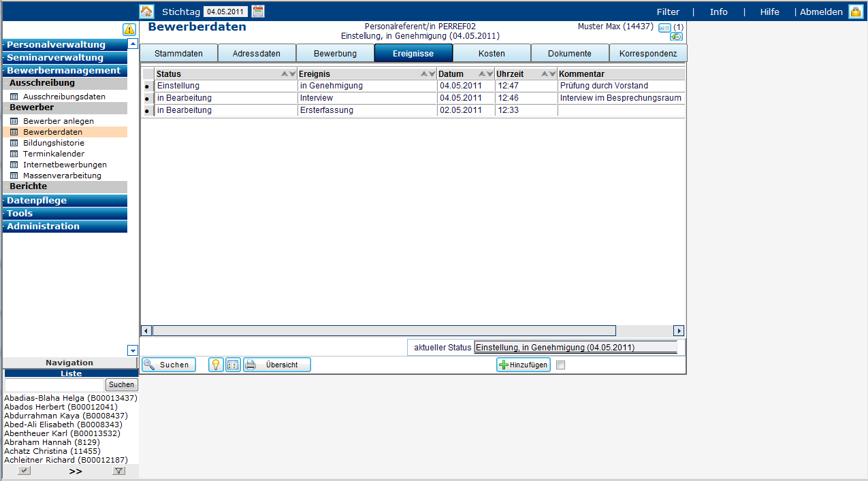Sort Uhrzeit column ascending

[545, 73]
